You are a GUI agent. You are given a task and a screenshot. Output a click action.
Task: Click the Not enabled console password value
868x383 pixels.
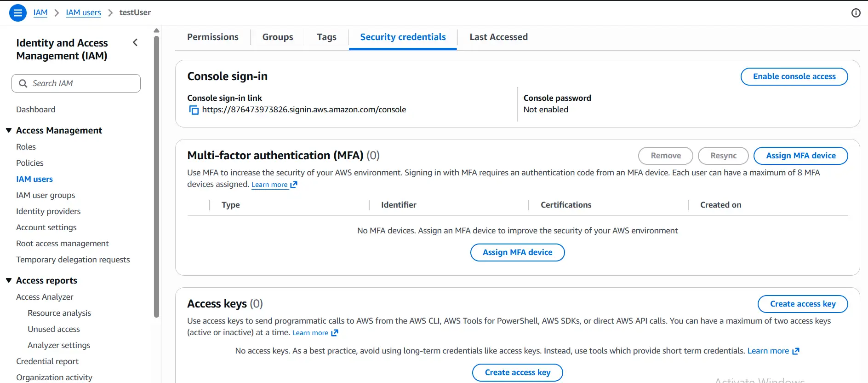pos(546,110)
